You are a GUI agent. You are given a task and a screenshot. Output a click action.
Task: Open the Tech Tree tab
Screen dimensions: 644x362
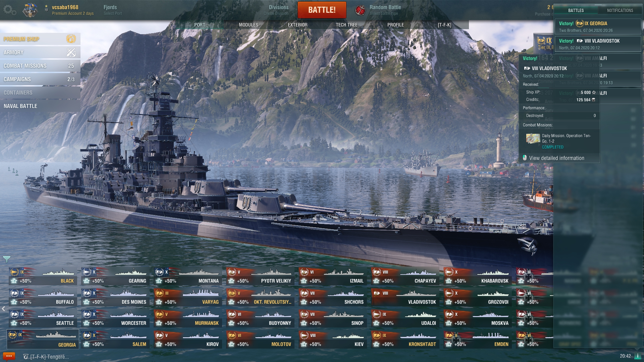pos(346,25)
